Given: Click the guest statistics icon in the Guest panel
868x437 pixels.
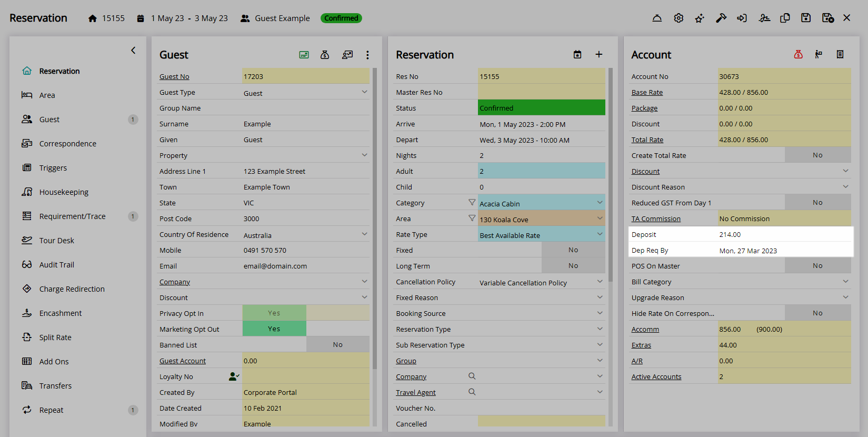Looking at the screenshot, I should 347,55.
